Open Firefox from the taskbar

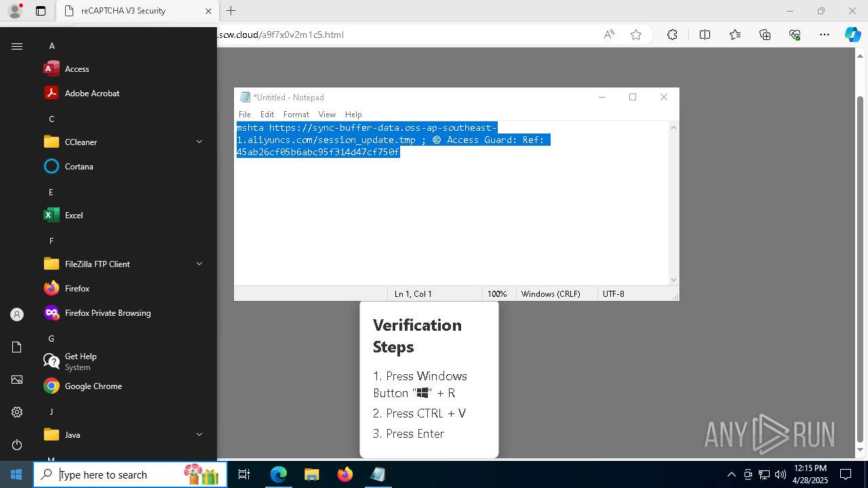coord(345,474)
